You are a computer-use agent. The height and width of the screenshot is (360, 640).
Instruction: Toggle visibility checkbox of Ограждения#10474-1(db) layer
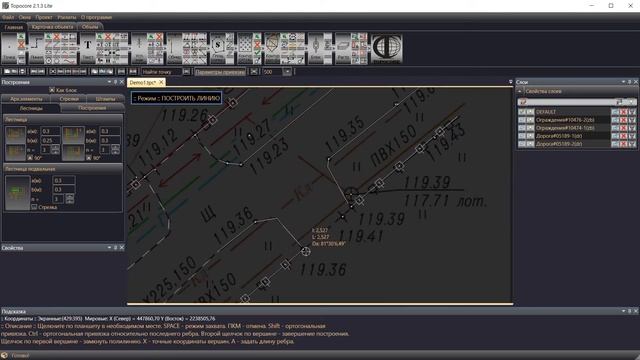pos(522,128)
